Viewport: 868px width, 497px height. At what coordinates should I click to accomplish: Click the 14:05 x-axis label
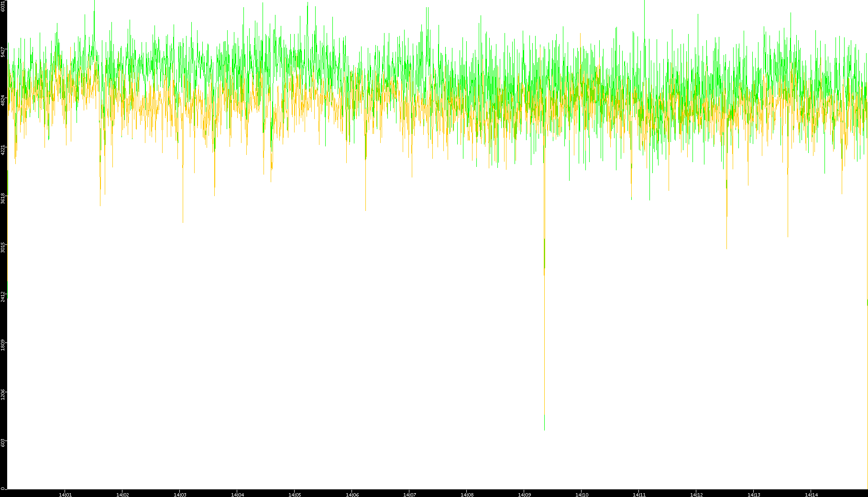pos(295,495)
